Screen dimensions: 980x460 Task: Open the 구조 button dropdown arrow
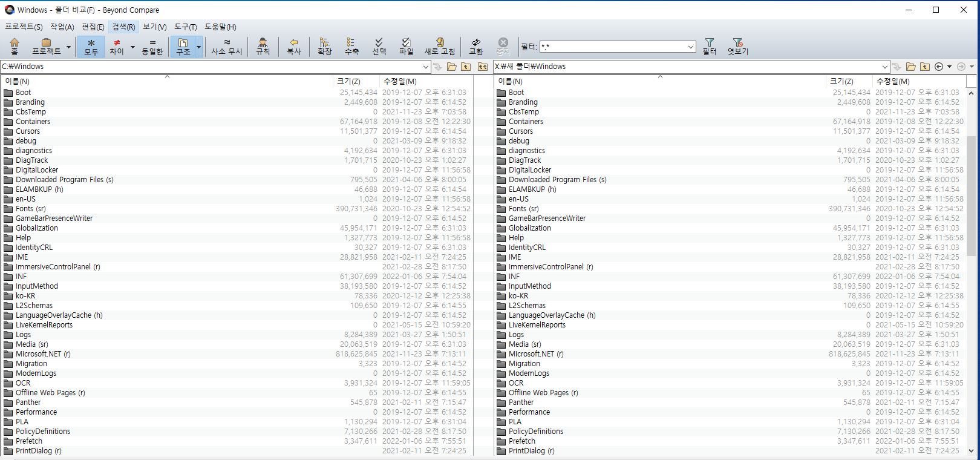[198, 47]
